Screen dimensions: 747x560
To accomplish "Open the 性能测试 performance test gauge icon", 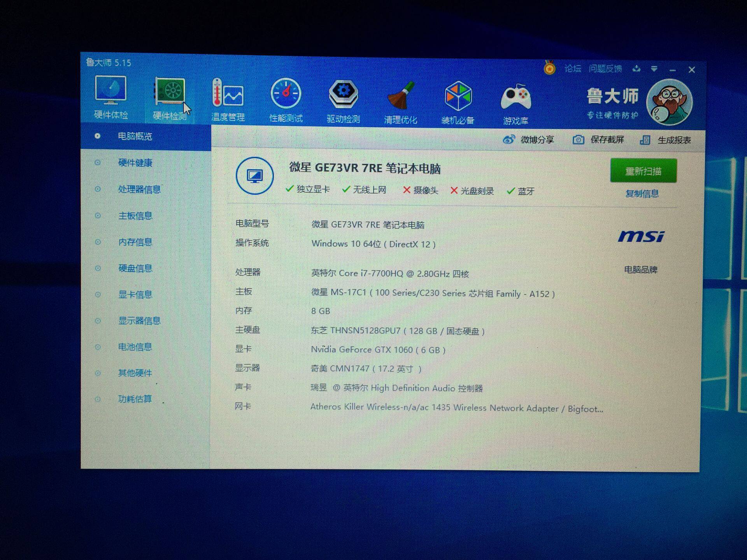I will (x=286, y=94).
